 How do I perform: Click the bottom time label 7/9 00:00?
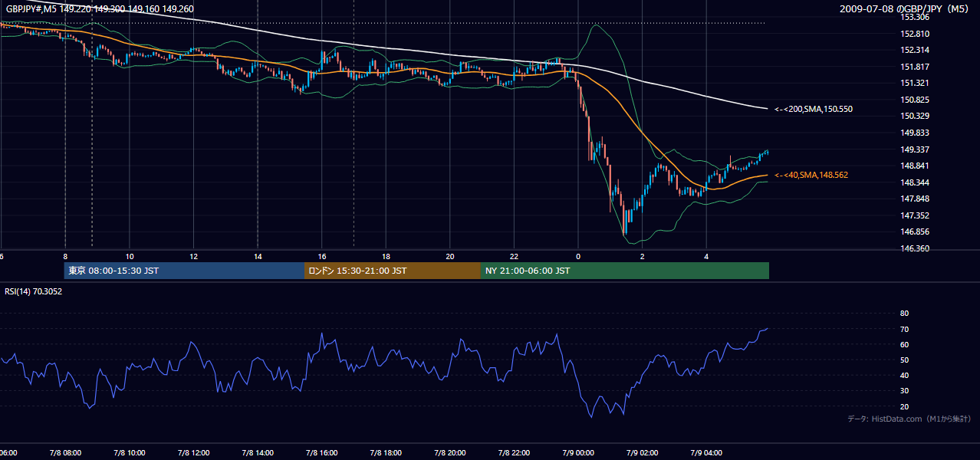(578, 453)
